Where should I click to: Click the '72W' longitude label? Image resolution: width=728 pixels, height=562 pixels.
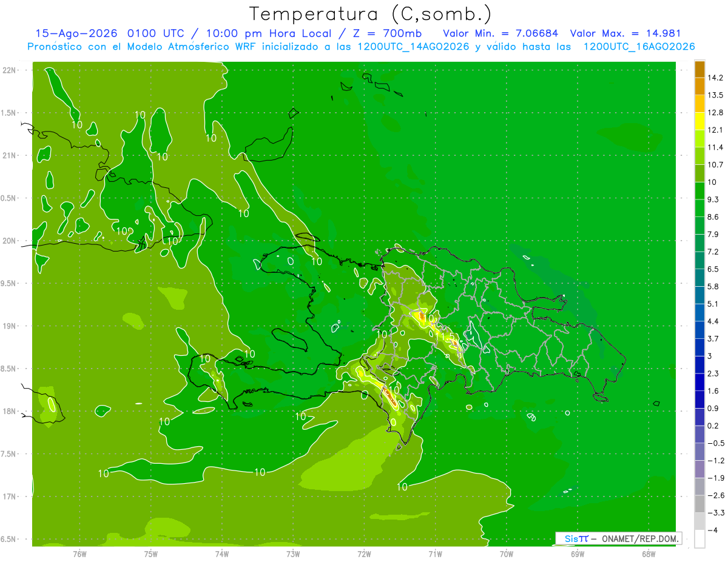click(x=364, y=554)
